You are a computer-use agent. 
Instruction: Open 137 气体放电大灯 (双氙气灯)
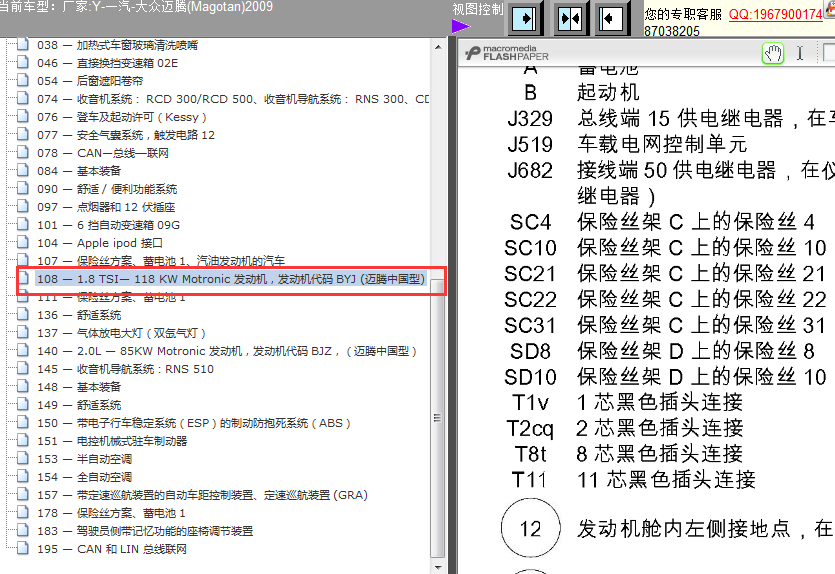tap(121, 333)
